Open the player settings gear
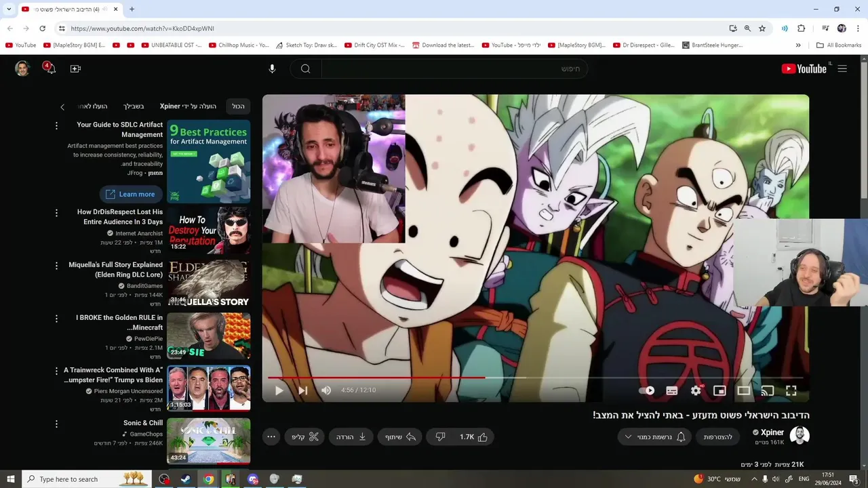 point(696,390)
